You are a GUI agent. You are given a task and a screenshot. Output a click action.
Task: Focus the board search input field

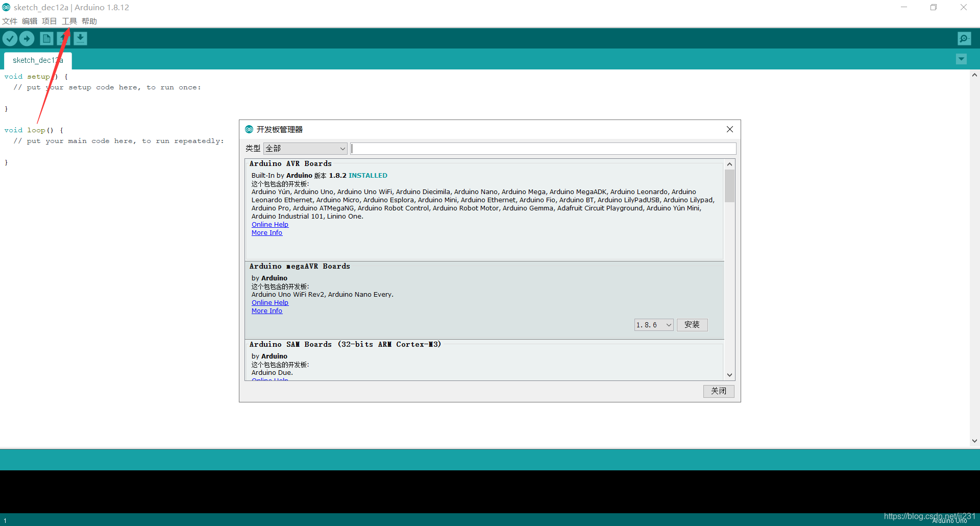click(543, 148)
